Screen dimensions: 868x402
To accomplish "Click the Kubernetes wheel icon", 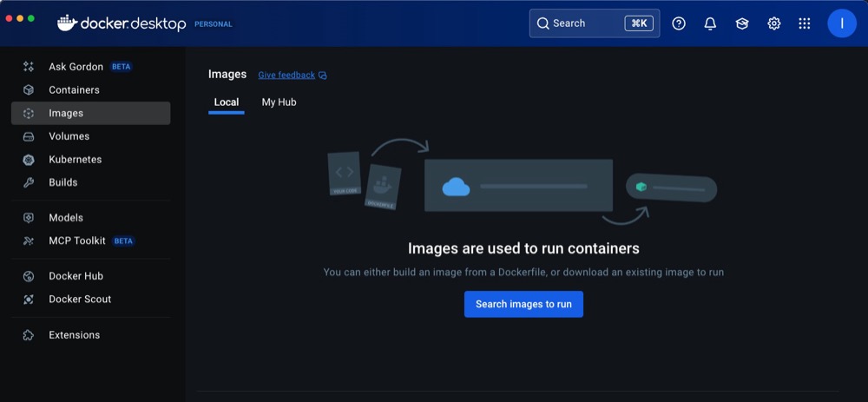I will (29, 160).
